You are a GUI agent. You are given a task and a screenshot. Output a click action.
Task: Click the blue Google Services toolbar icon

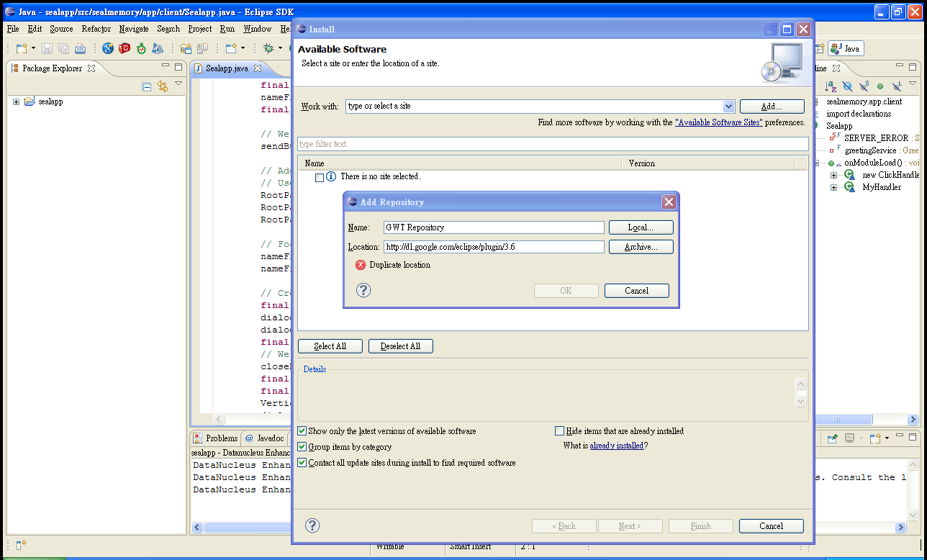(107, 49)
